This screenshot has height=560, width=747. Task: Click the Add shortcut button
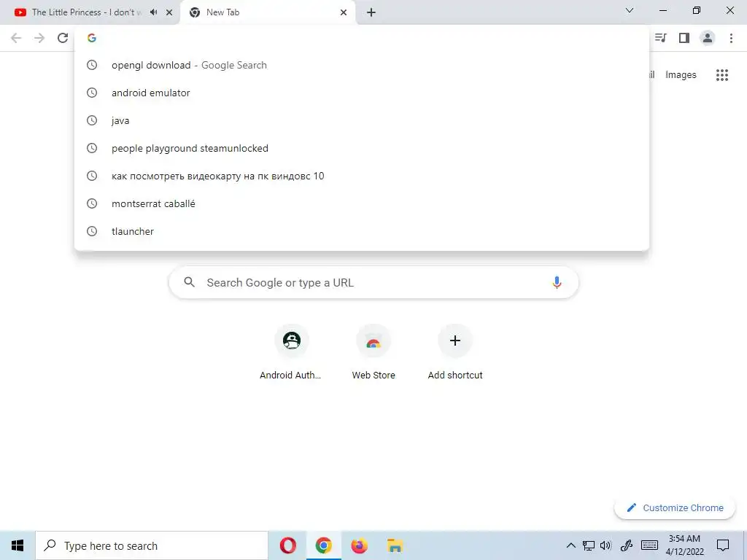pos(455,353)
